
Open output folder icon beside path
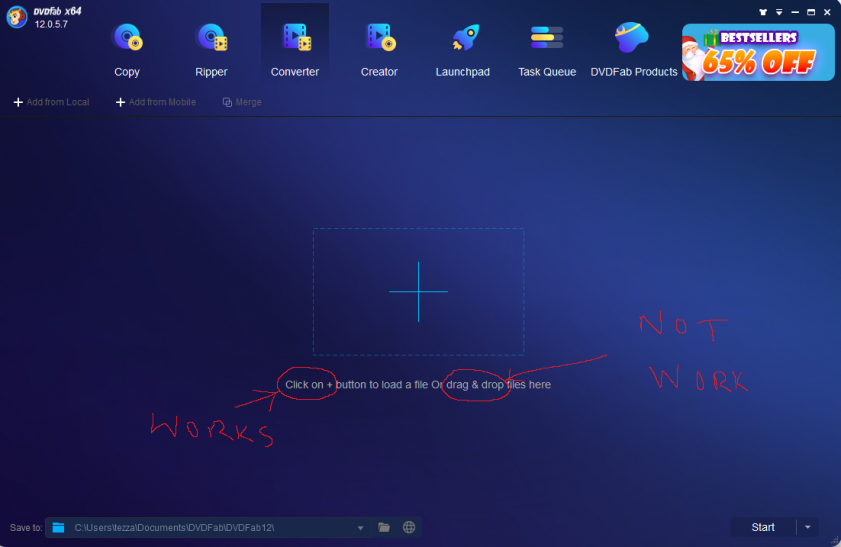click(x=384, y=527)
